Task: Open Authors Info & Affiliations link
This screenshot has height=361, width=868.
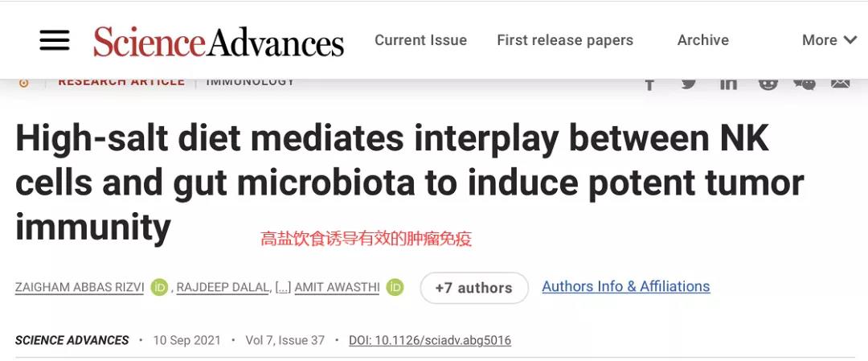Action: [x=626, y=287]
